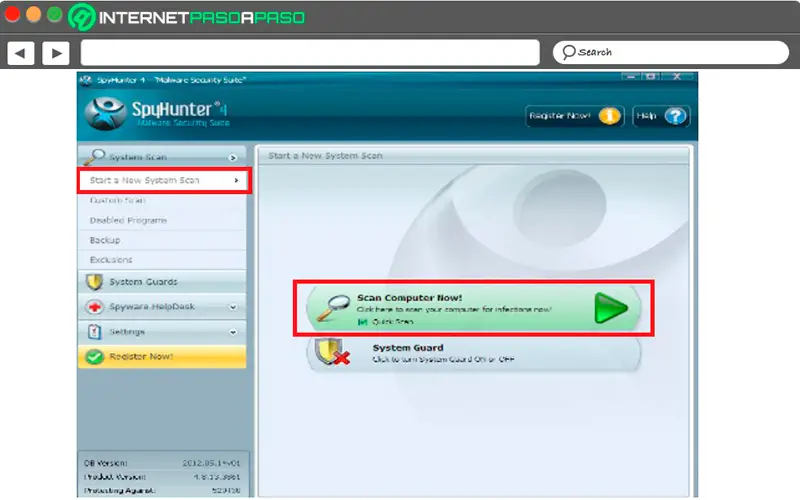Click the browser back arrow button
800x500 pixels.
pos(20,53)
